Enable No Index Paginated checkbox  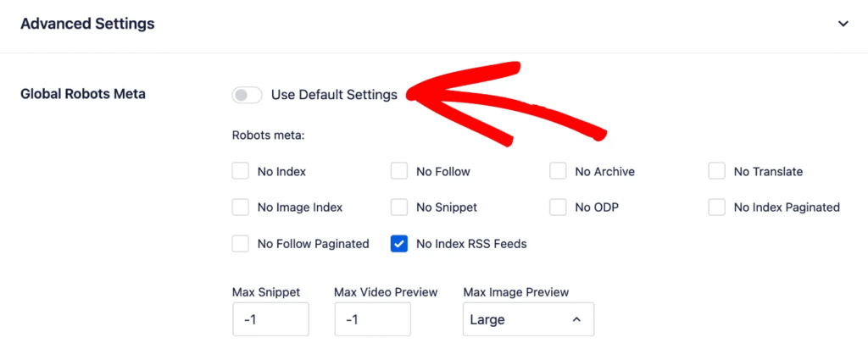[x=717, y=207]
